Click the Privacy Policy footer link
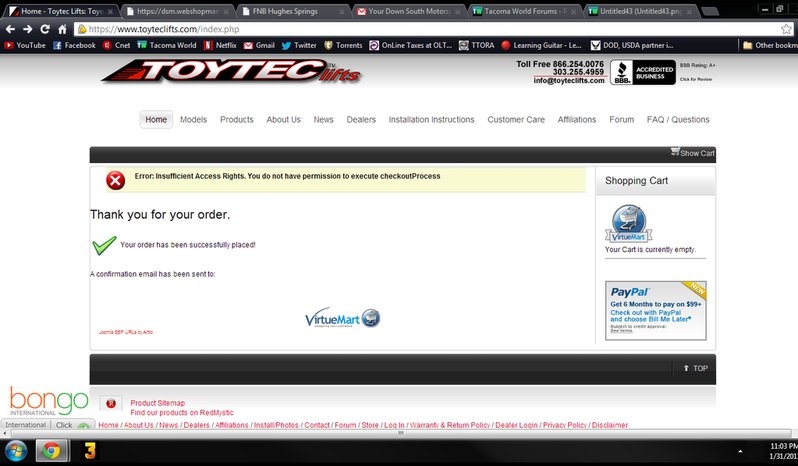This screenshot has height=466, width=798. pyautogui.click(x=565, y=425)
